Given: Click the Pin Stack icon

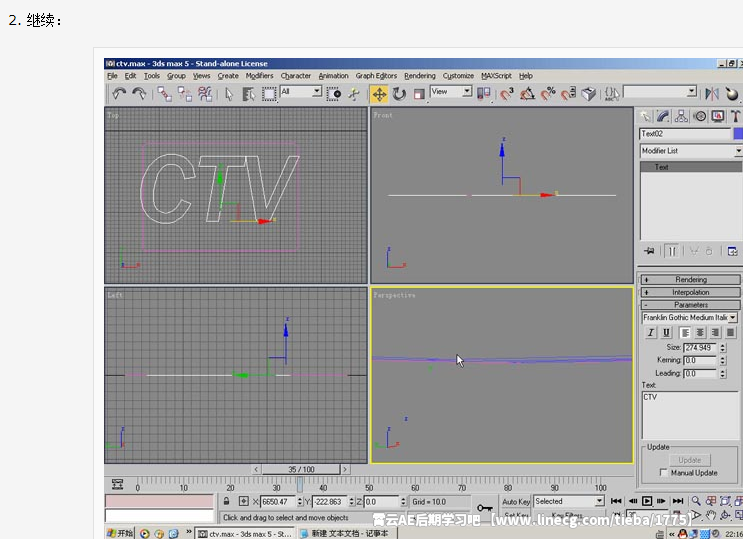Looking at the screenshot, I should click(x=649, y=251).
